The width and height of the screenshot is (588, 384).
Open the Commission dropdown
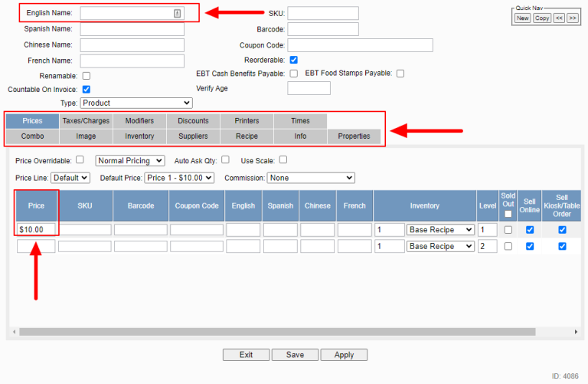click(x=311, y=178)
